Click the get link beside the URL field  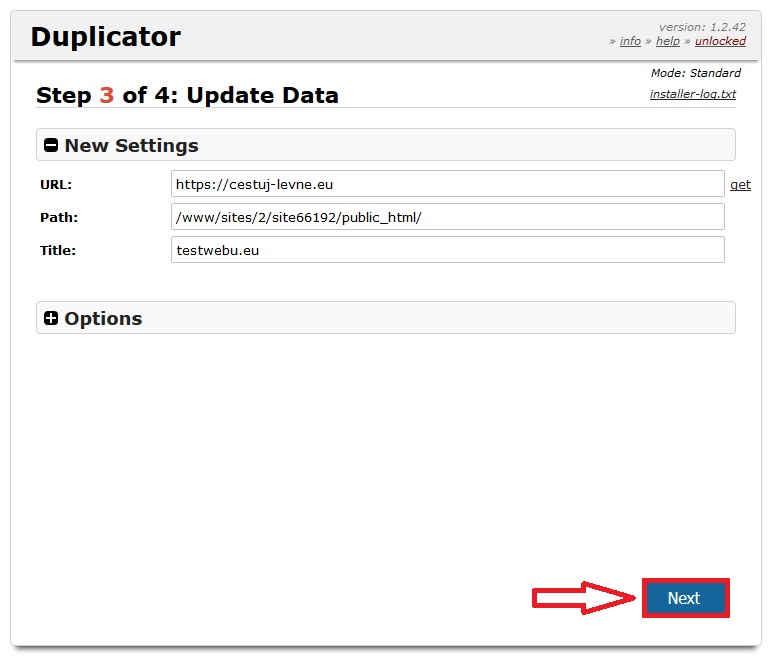pyautogui.click(x=740, y=185)
